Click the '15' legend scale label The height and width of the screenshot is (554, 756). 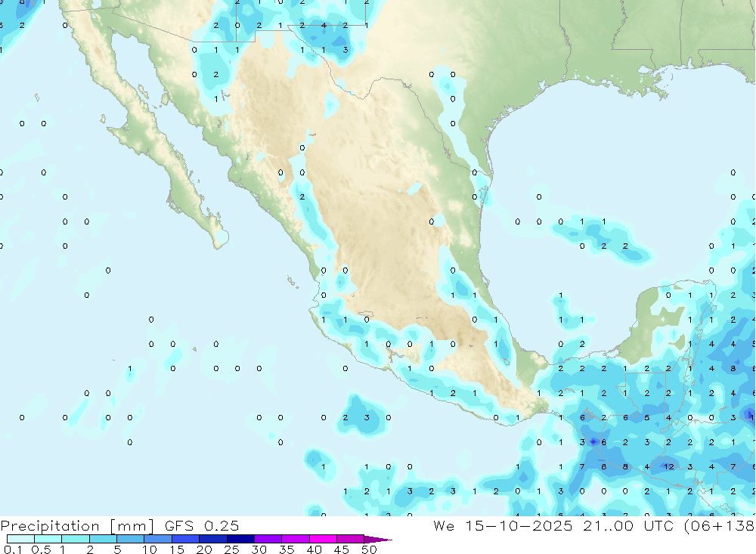177,549
